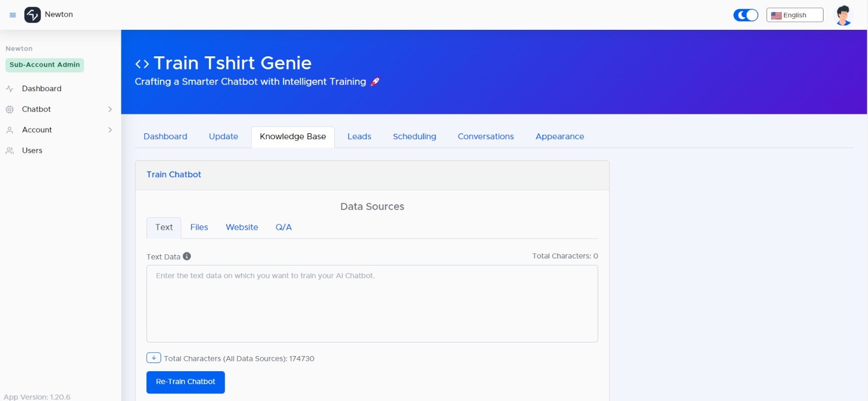This screenshot has width=868, height=401.
Task: Select the Knowledge Base tab
Action: click(x=293, y=137)
